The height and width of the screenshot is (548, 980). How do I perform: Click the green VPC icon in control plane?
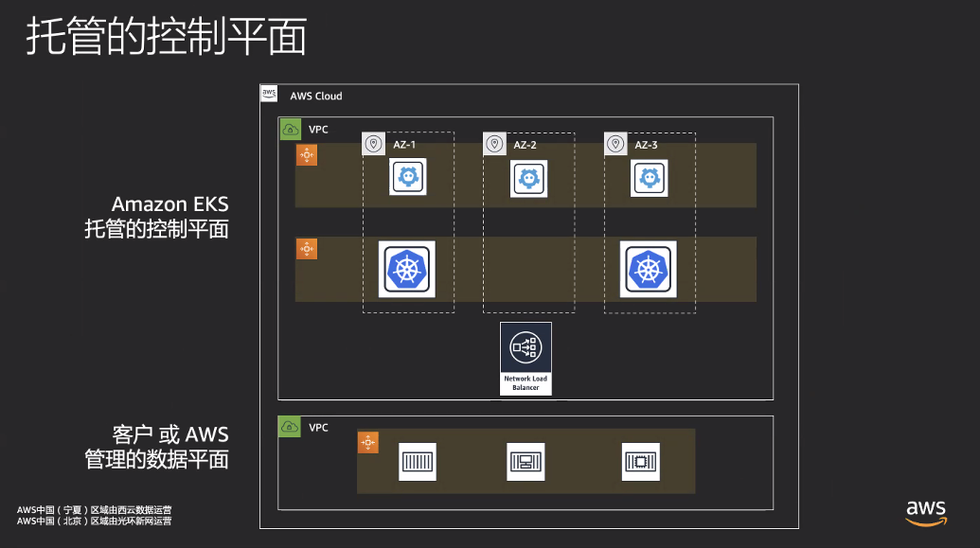(290, 130)
